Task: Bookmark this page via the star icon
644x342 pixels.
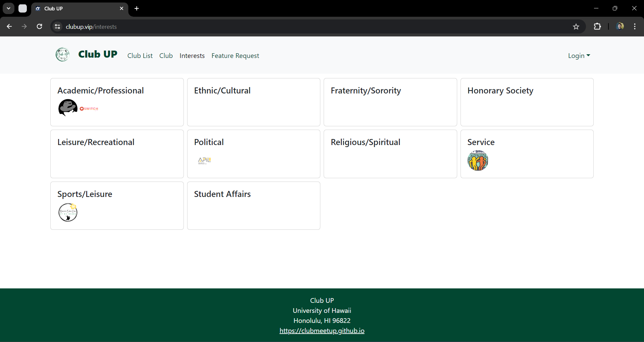Action: click(x=576, y=26)
